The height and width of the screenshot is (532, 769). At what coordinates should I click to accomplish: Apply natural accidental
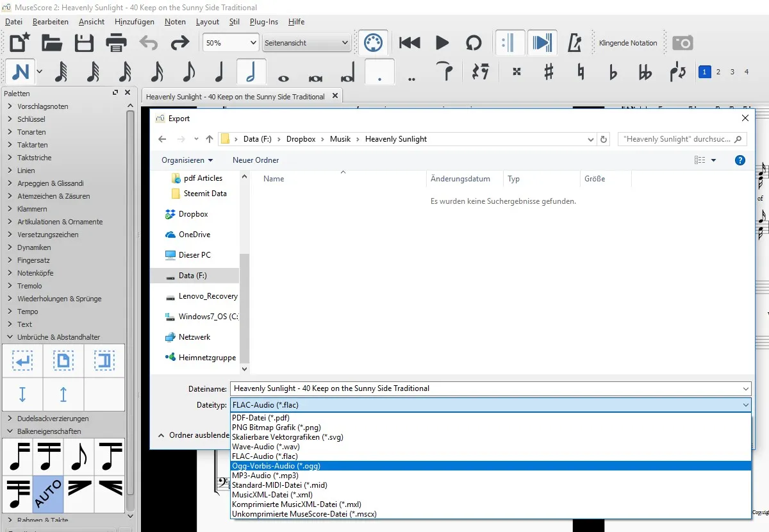(581, 72)
